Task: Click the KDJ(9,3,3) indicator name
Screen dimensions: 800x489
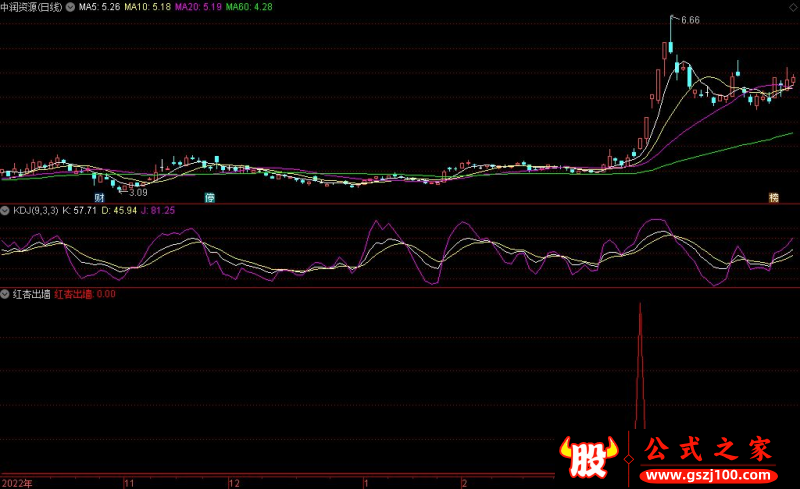Action: point(35,210)
